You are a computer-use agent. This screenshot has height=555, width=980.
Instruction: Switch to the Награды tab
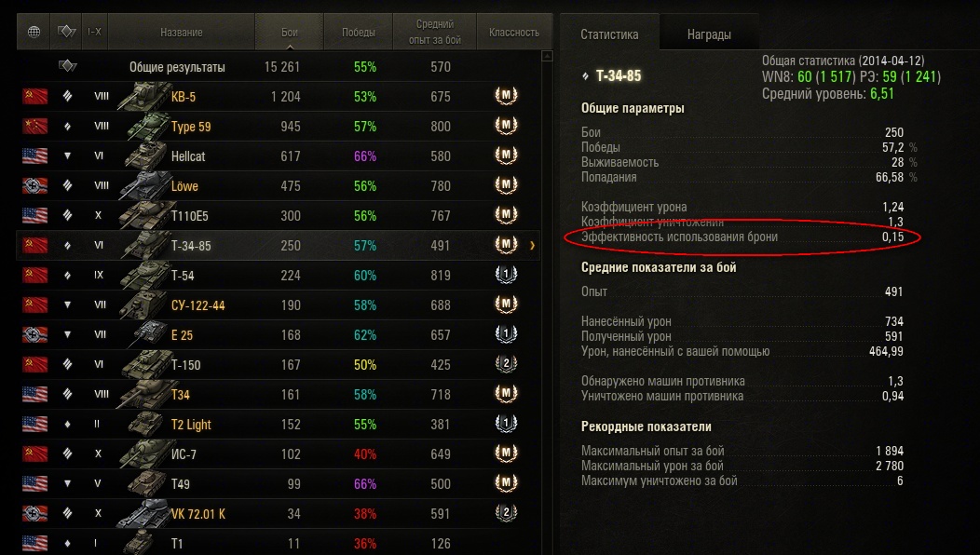pyautogui.click(x=709, y=34)
